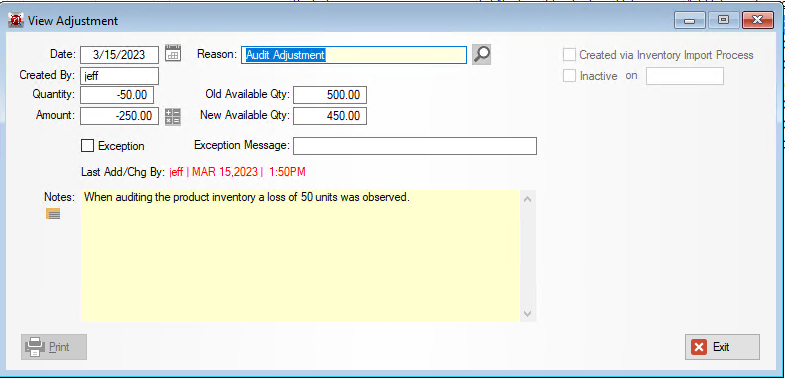Click the Date field showing 3/15/2023

point(120,55)
